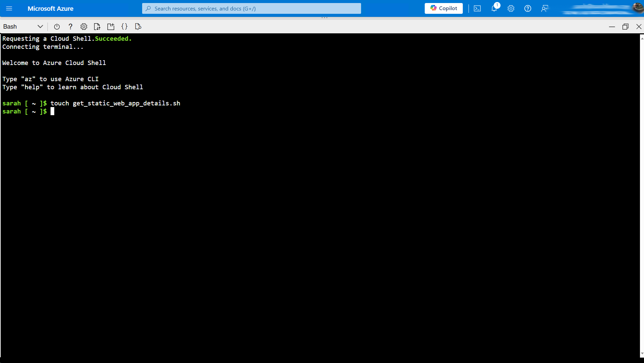Open the Bash shell selector dropdown
This screenshot has width=644, height=363.
click(x=40, y=26)
